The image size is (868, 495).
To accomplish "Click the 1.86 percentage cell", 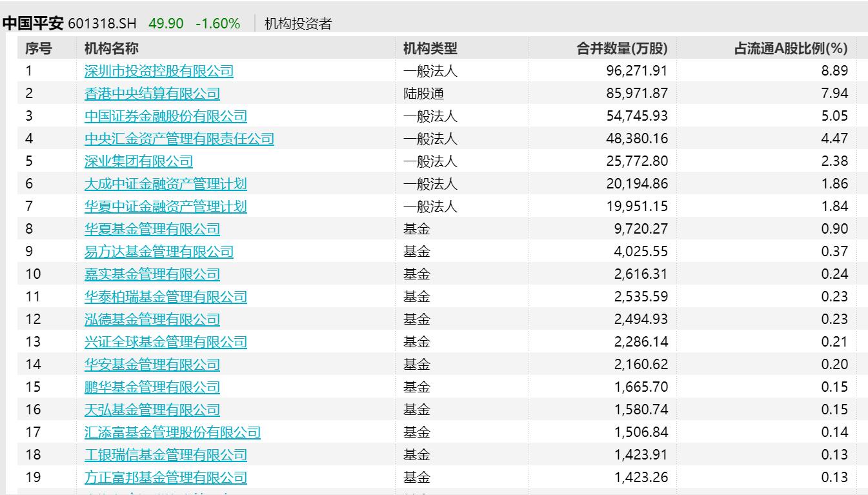I will point(834,184).
